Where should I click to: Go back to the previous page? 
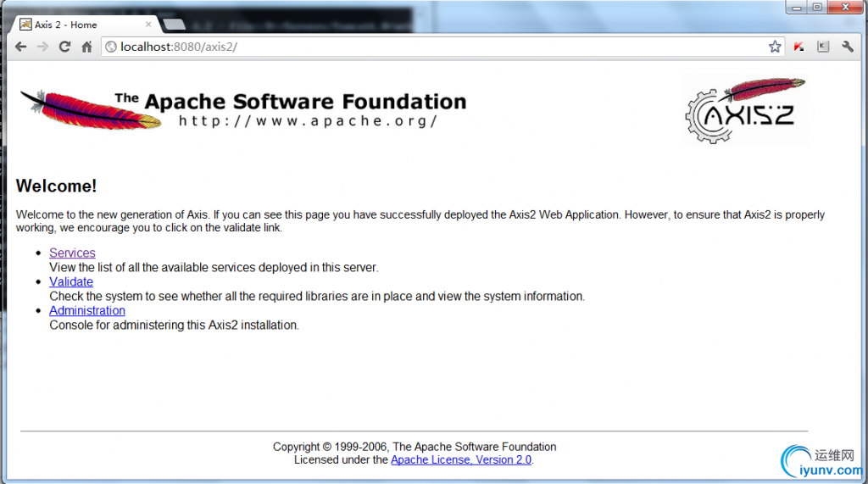21,47
